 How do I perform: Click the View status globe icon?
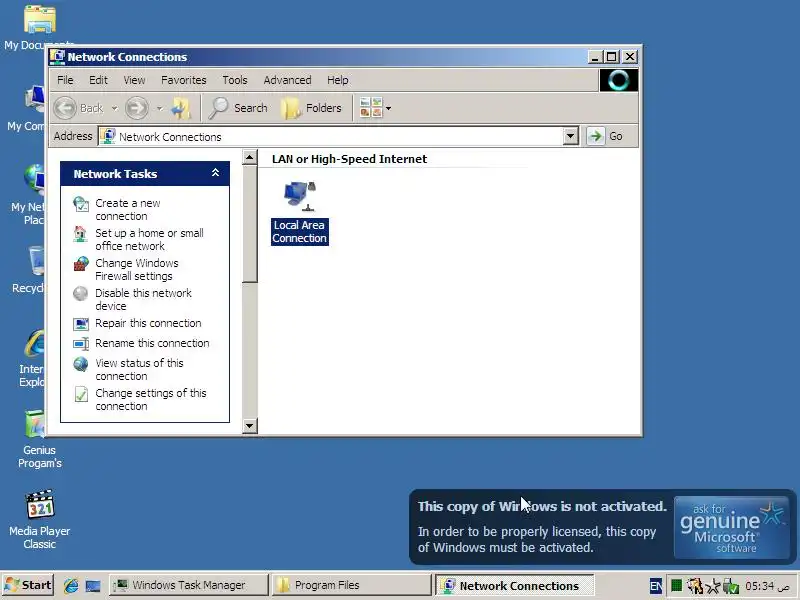(x=81, y=364)
